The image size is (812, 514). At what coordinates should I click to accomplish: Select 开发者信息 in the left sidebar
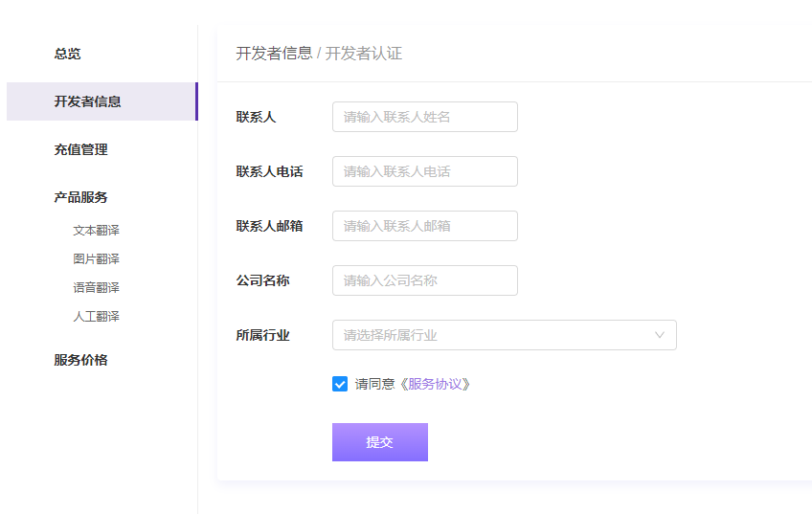(87, 101)
